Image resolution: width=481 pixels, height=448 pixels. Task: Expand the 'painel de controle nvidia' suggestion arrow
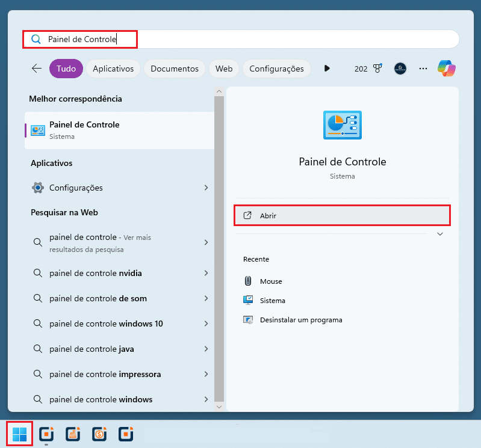(x=206, y=273)
